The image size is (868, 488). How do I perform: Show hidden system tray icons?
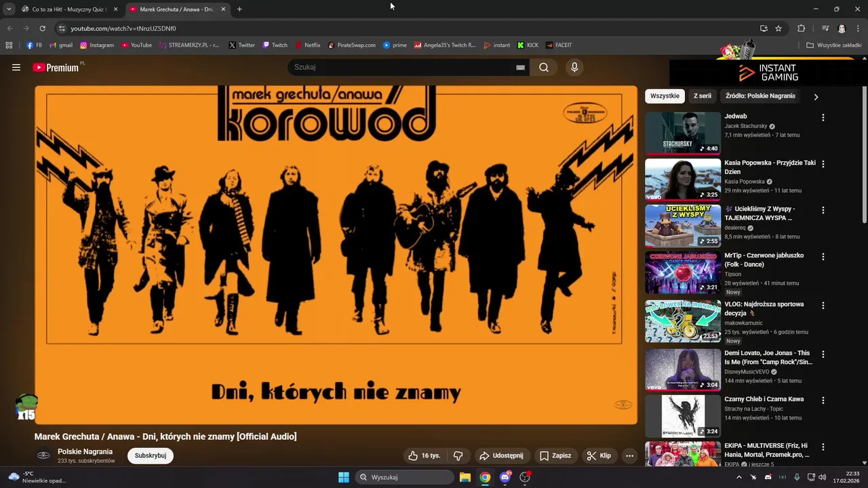click(x=739, y=477)
